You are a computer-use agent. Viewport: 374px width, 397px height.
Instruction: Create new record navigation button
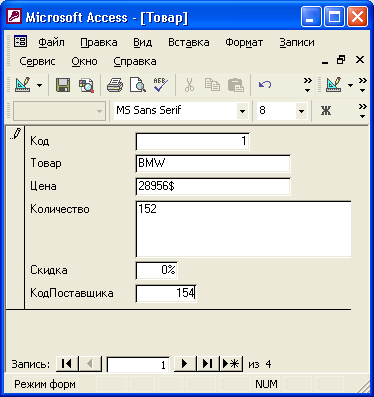231,364
